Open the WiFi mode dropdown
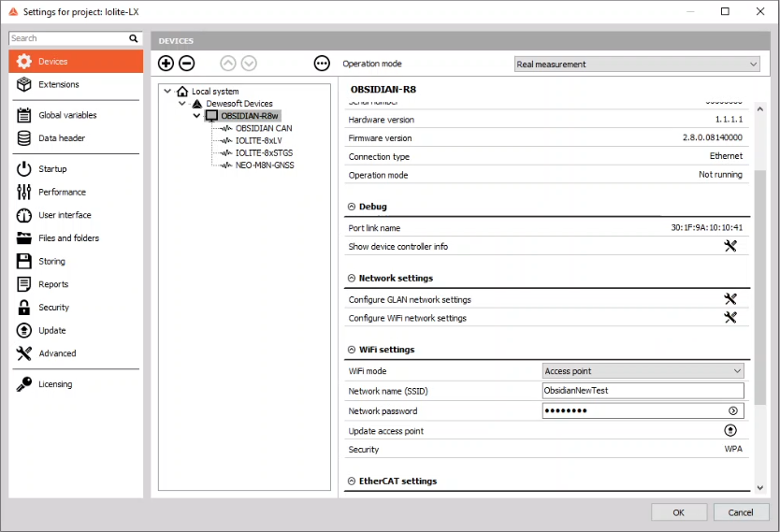The height and width of the screenshot is (532, 780). [643, 371]
